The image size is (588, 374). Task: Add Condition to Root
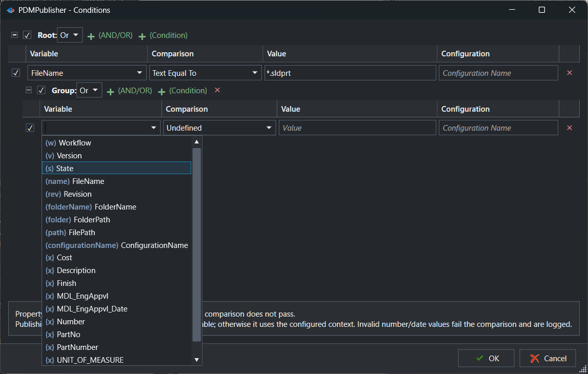pos(163,35)
